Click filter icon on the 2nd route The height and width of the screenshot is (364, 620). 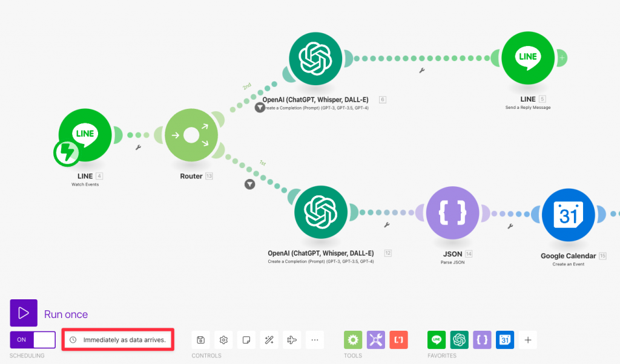click(x=259, y=108)
